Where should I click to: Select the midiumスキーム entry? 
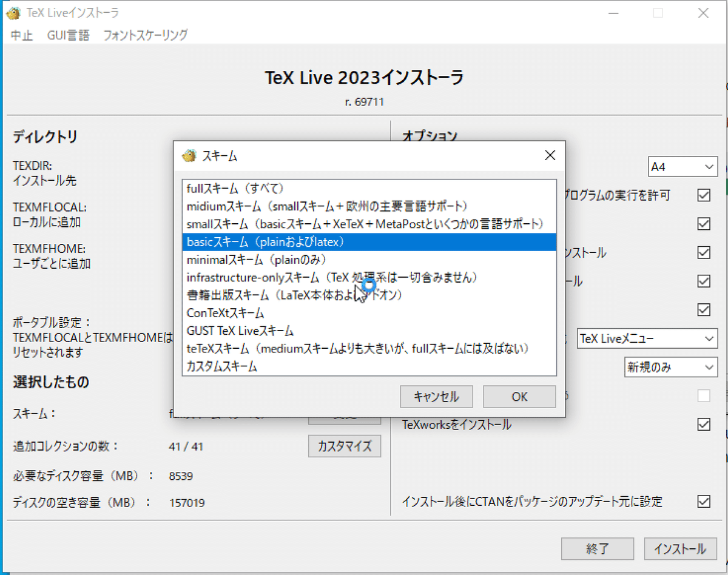coord(369,206)
